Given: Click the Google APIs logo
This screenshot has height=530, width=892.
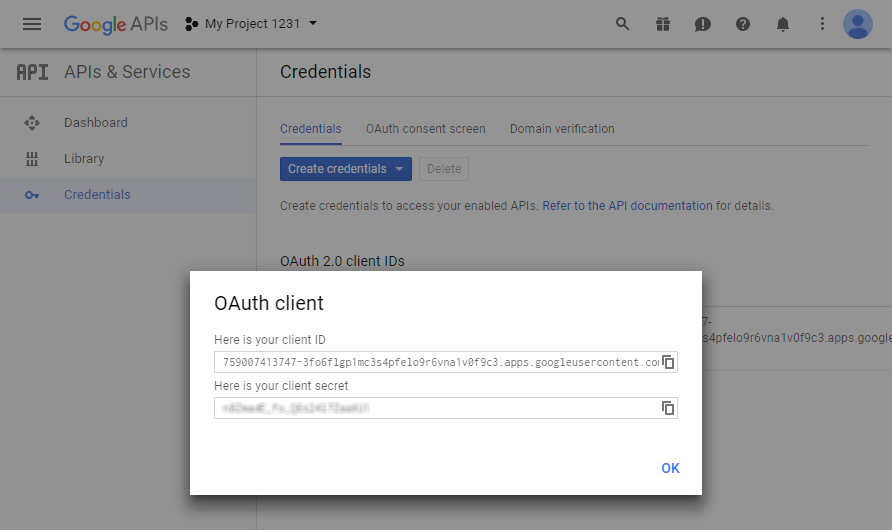Looking at the screenshot, I should click(x=115, y=24).
